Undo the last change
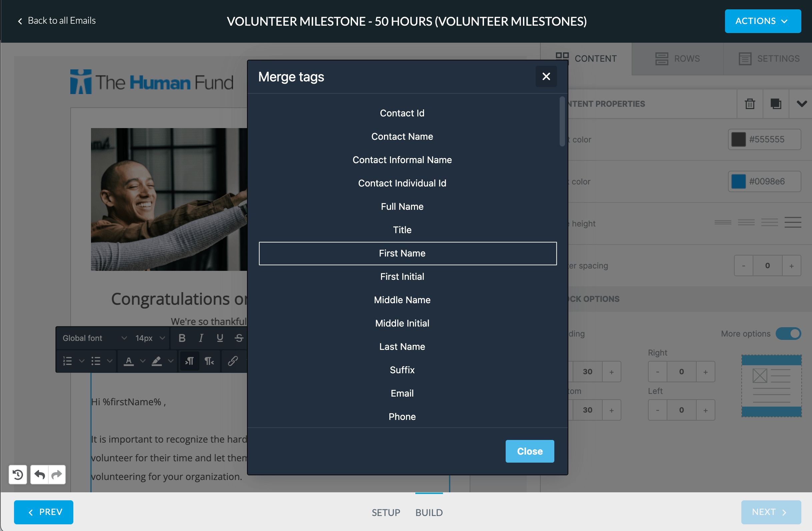The height and width of the screenshot is (531, 812). pyautogui.click(x=39, y=475)
